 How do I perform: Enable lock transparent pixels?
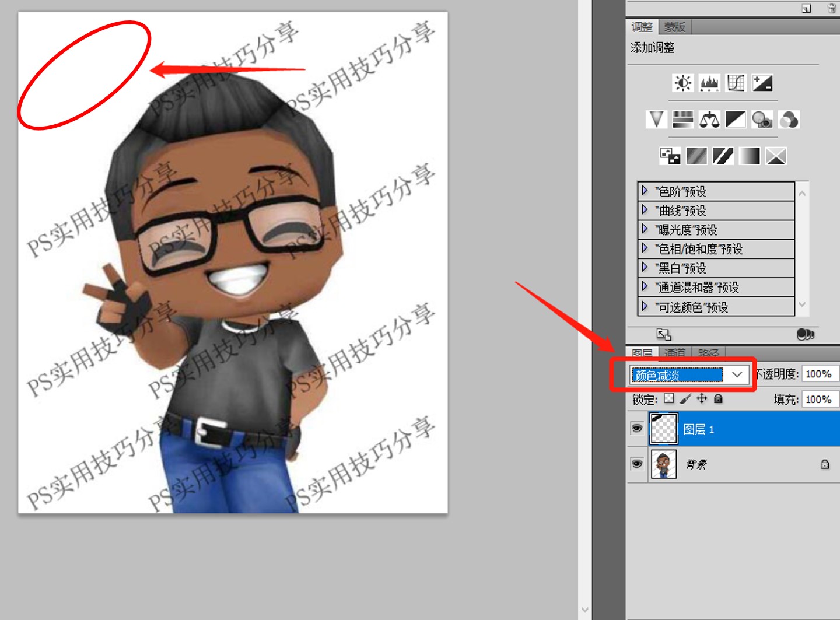click(669, 399)
